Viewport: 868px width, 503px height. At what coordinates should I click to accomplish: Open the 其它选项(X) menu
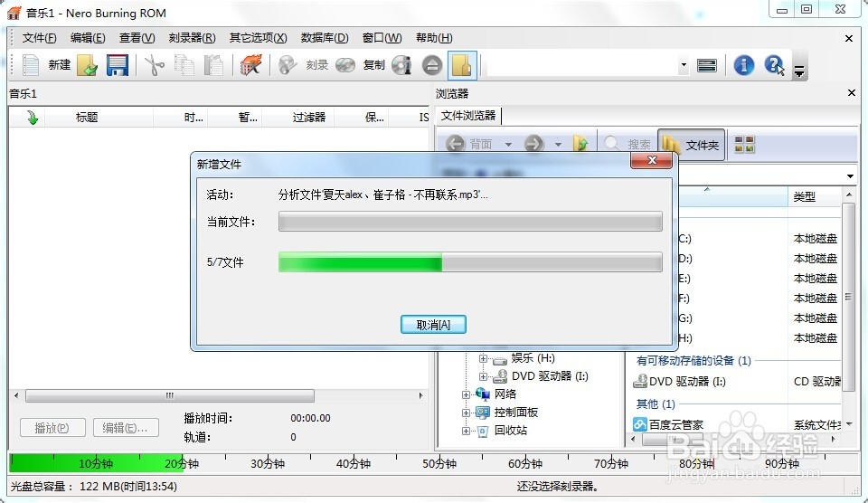[258, 38]
